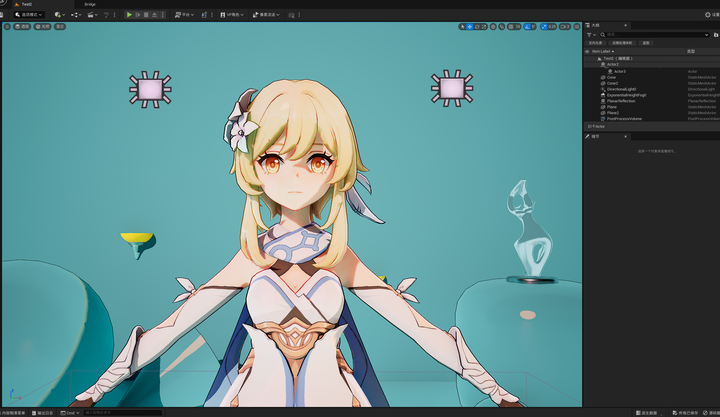Select the rotate gizmo tool
Viewport: 720px width, 417px height.
(478, 26)
